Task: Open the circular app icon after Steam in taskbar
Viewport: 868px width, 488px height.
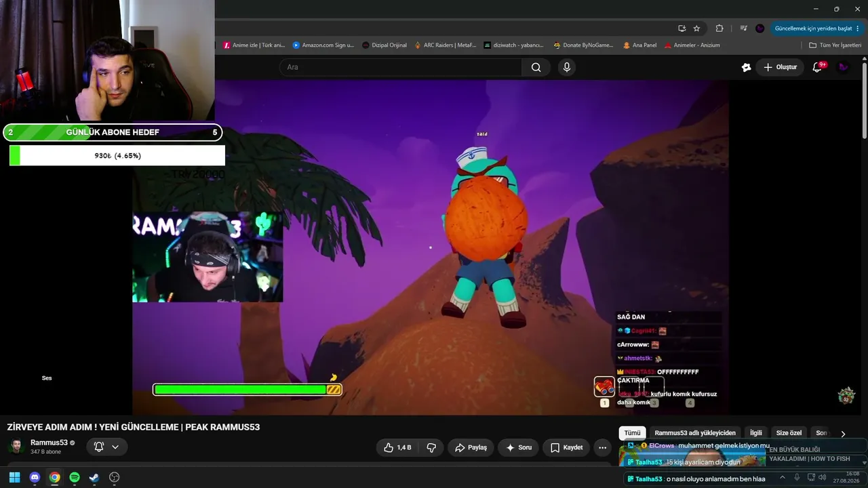Action: tap(115, 477)
